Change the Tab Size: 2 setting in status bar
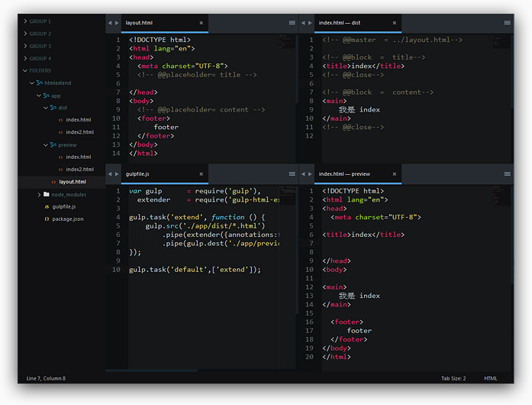Viewport: 532px width, 405px height. click(x=453, y=378)
